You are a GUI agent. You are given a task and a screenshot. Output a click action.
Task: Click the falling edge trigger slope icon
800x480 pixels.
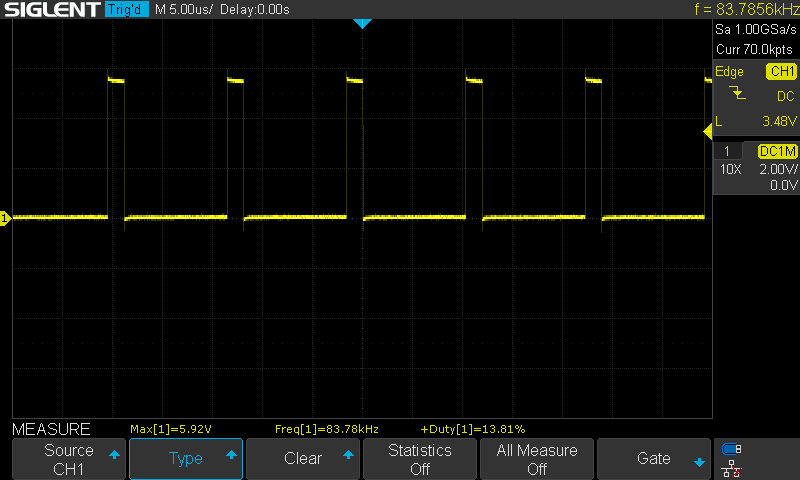click(737, 94)
